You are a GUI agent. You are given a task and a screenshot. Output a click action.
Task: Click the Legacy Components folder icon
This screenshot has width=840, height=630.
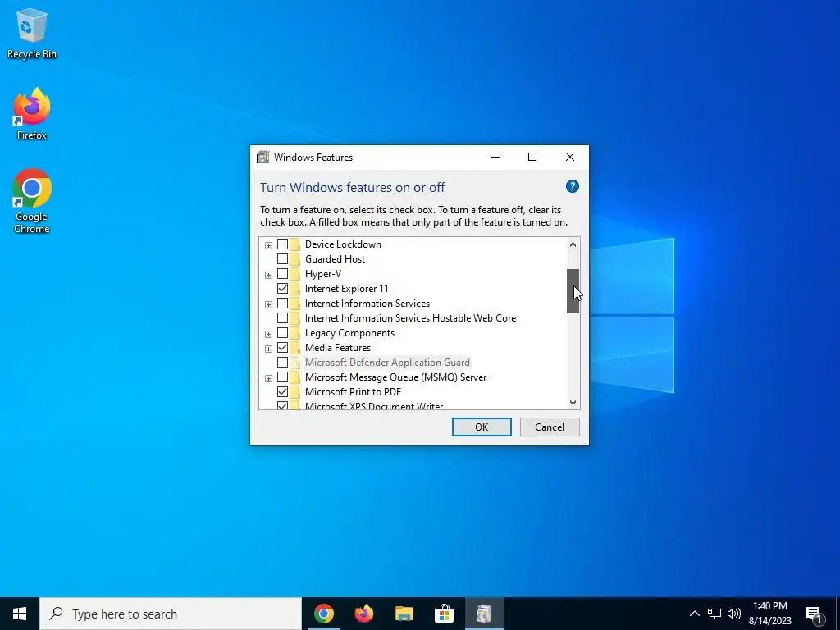(x=294, y=333)
